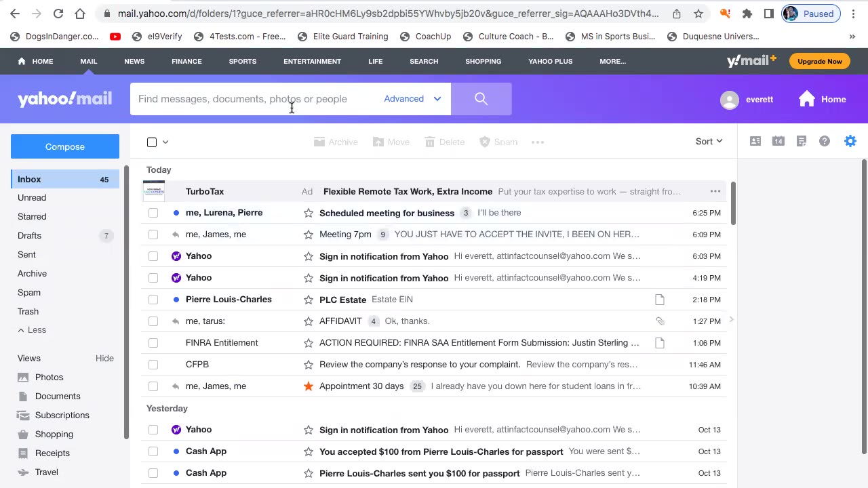Open the Help question mark icon
This screenshot has height=488, width=868.
(825, 141)
